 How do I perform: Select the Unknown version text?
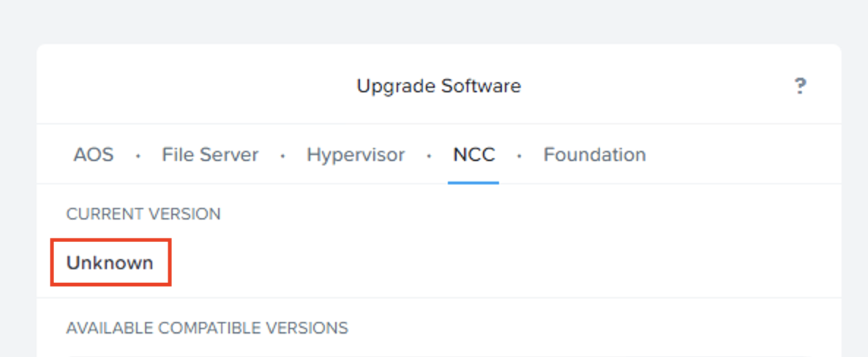click(110, 263)
